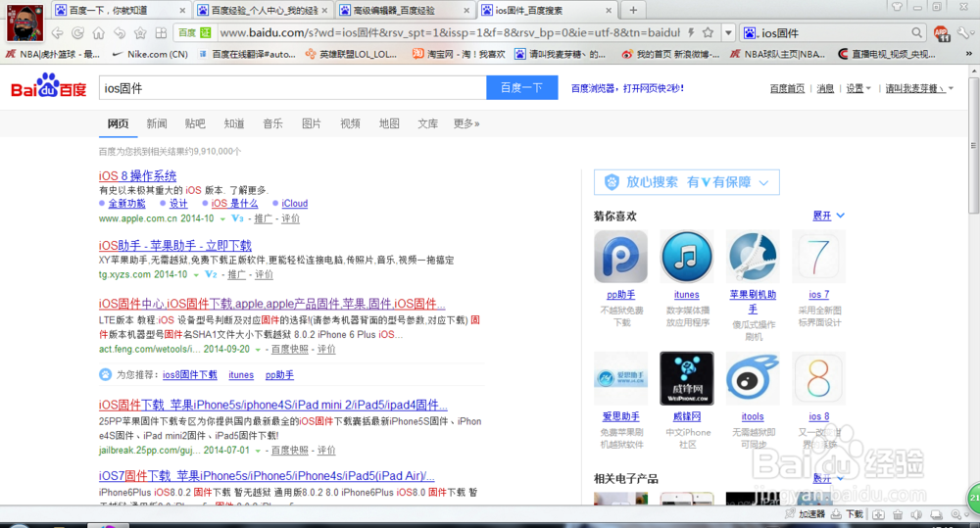
Task: Click the ios8固件下载 recommendation link
Action: click(x=190, y=375)
